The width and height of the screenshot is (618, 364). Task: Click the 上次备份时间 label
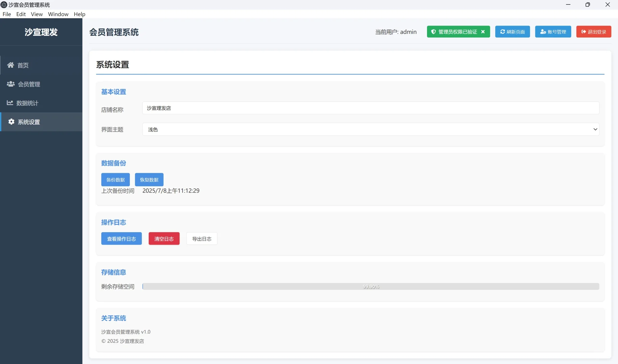coord(118,191)
